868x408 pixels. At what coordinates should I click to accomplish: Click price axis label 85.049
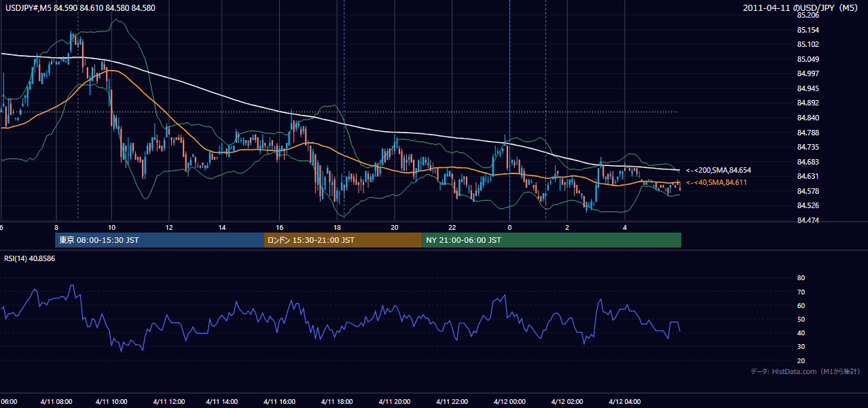808,59
